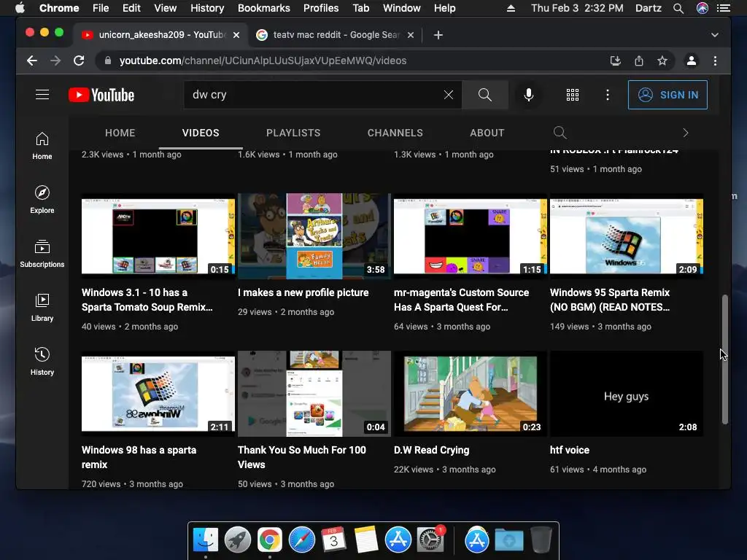This screenshot has height=560, width=747.
Task: Open the mr-magenta's Custom Source thumbnail
Action: click(x=471, y=236)
